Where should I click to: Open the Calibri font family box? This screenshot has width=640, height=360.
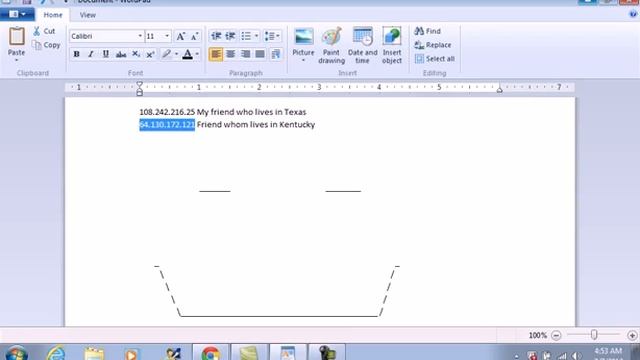point(107,36)
